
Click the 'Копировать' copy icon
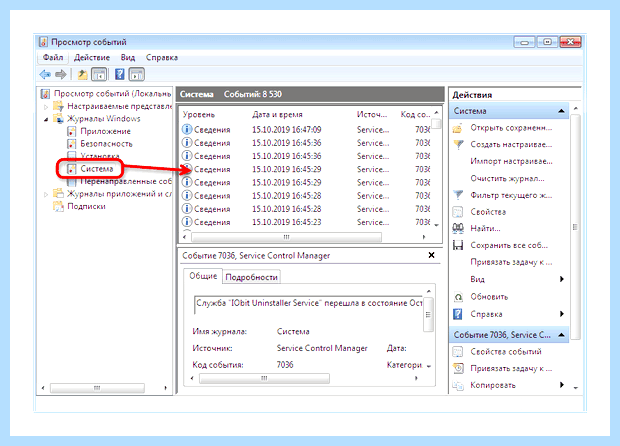coord(458,385)
